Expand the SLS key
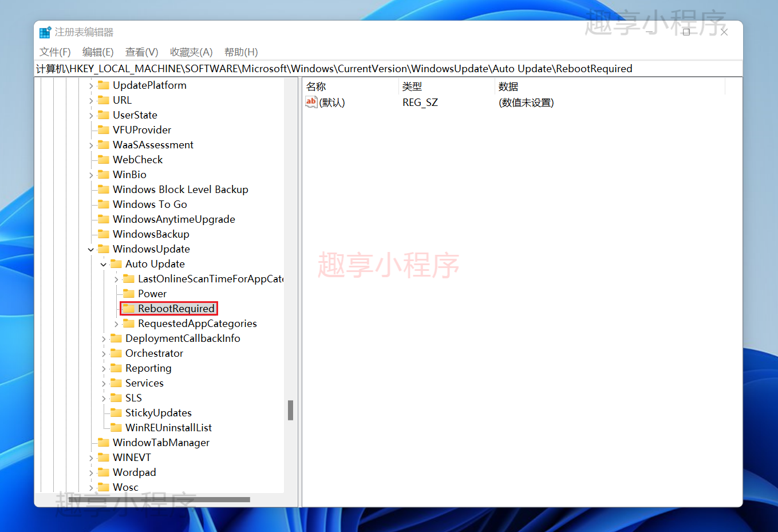This screenshot has height=532, width=778. (104, 399)
